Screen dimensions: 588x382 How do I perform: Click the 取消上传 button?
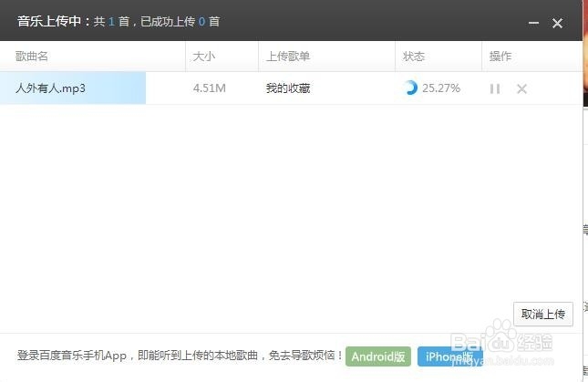coord(543,314)
